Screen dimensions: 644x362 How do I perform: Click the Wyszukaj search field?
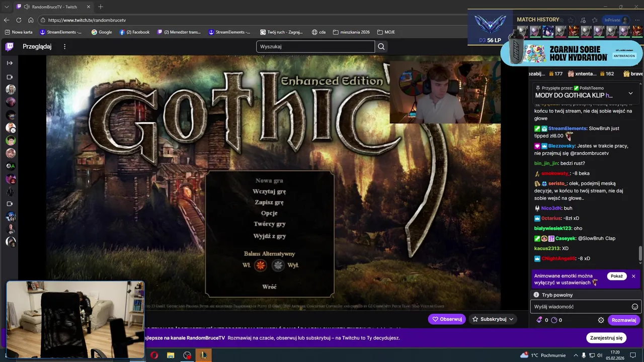click(x=315, y=47)
